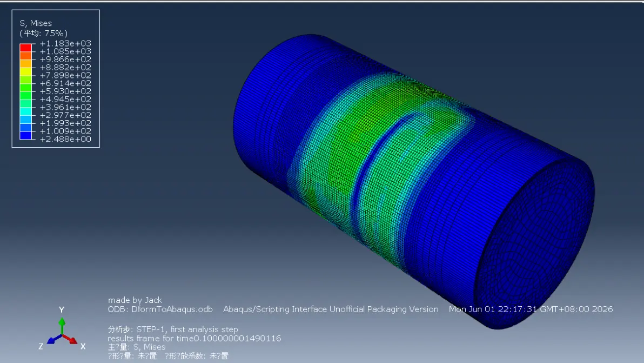The width and height of the screenshot is (644, 363).
Task: Click the dark blue bottom legend swatch
Action: (25, 135)
